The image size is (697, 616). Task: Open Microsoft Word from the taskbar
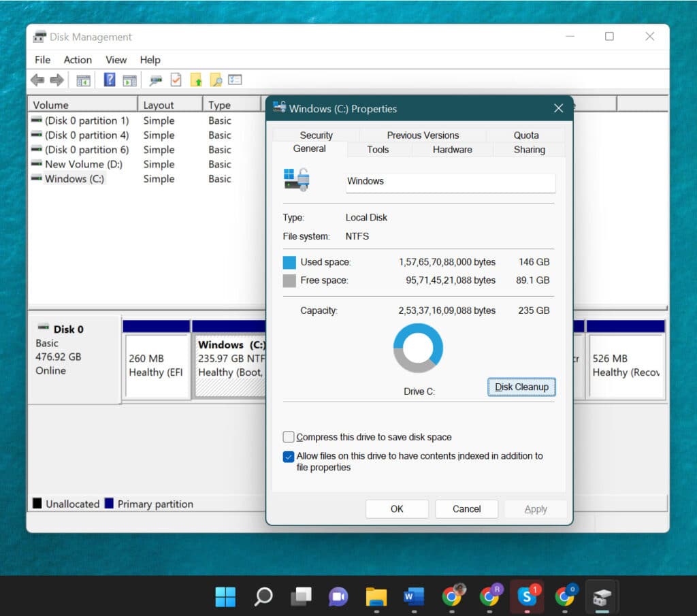click(414, 596)
